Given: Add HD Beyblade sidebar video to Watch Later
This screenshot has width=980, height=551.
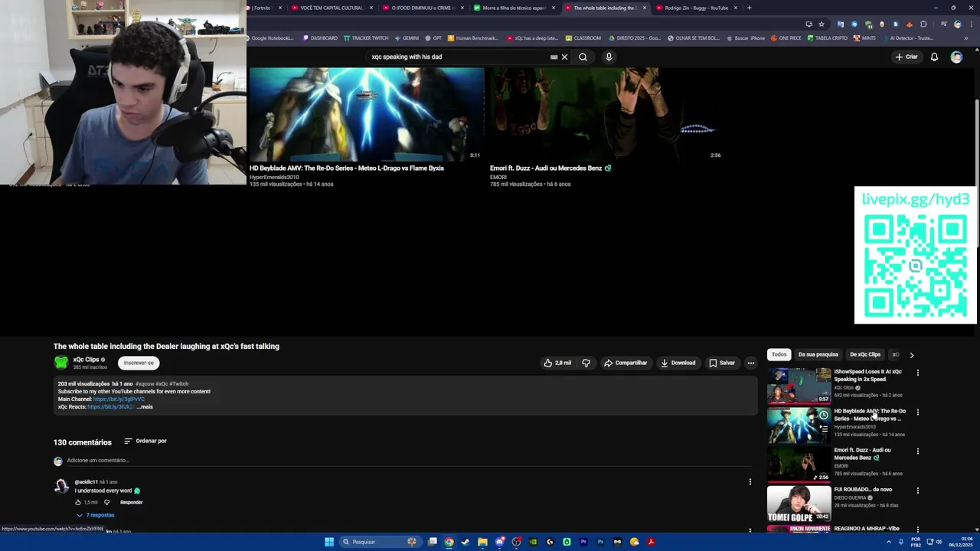Looking at the screenshot, I should coord(824,416).
